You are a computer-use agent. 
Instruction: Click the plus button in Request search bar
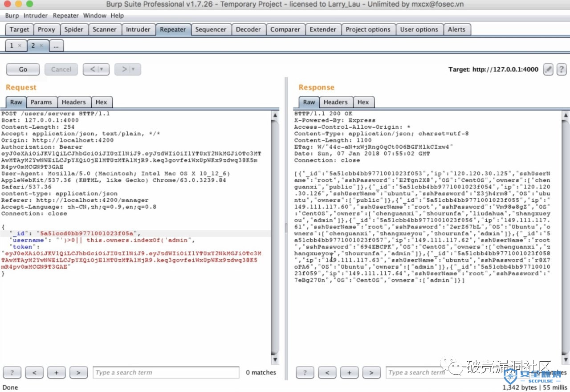(x=57, y=372)
